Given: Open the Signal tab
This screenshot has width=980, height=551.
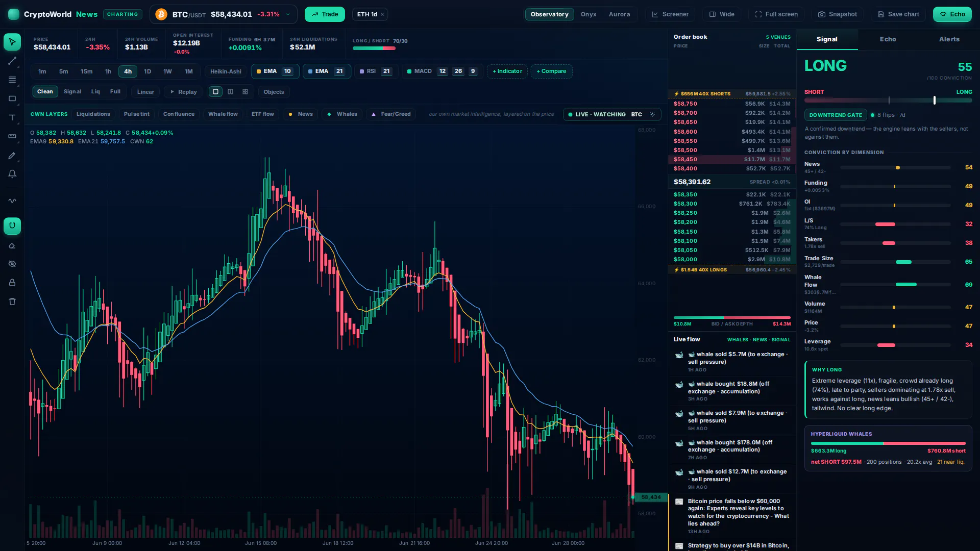Looking at the screenshot, I should [827, 39].
